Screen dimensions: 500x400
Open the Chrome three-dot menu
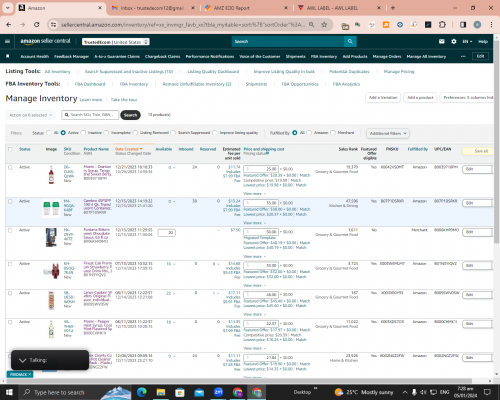click(491, 25)
